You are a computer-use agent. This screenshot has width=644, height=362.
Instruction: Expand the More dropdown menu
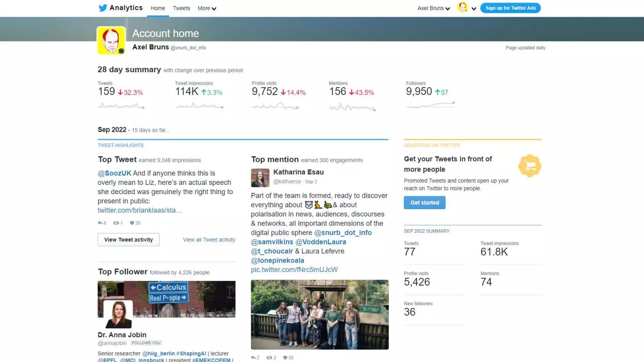click(207, 8)
